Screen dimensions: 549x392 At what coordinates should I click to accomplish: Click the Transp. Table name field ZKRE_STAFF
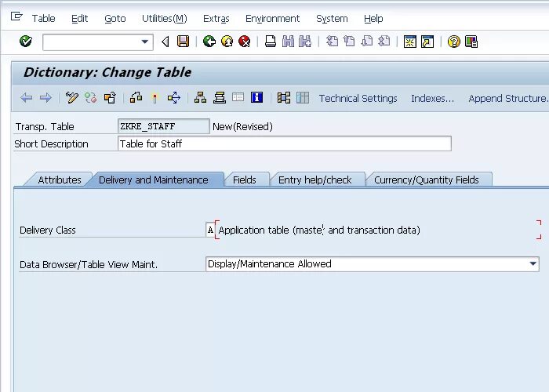pyautogui.click(x=163, y=126)
